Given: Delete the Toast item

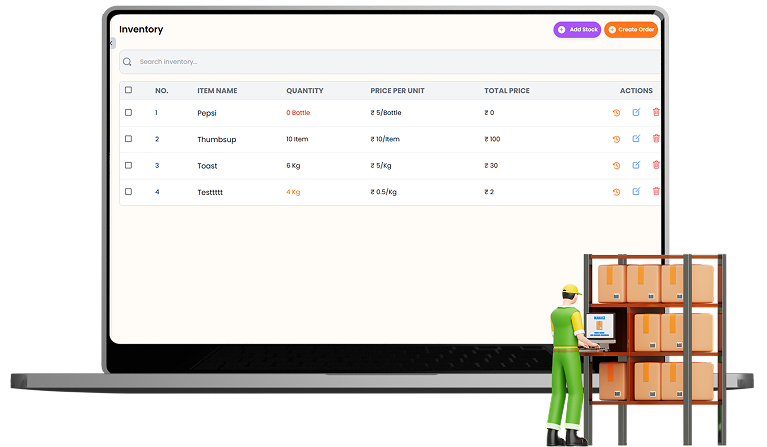Looking at the screenshot, I should (x=656, y=165).
